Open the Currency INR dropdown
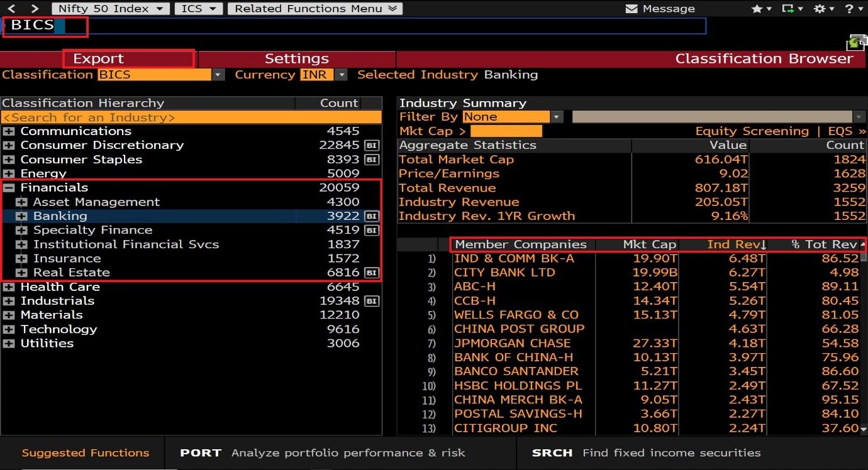Screen dimensions: 868x470 [341, 75]
